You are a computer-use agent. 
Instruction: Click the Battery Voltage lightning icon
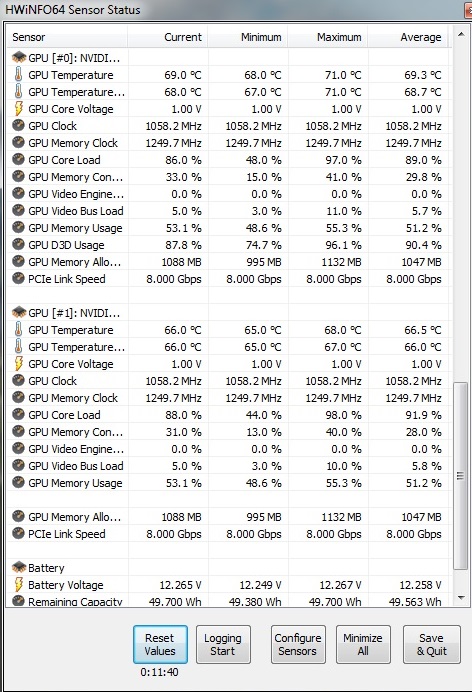tap(18, 584)
